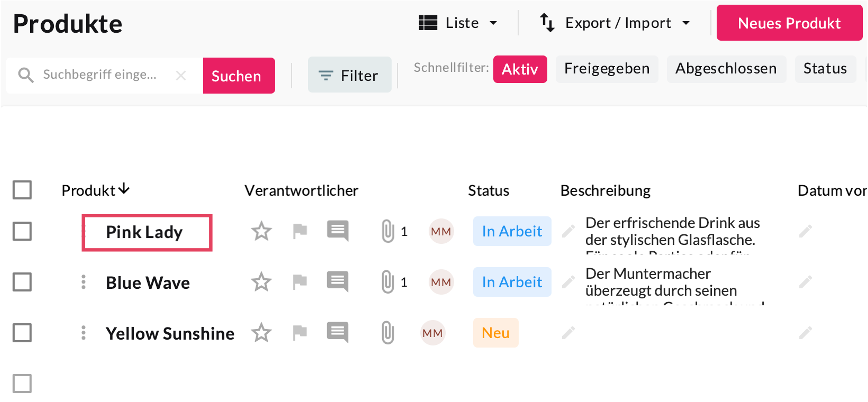Star the Yellow Sunshine product

(261, 332)
